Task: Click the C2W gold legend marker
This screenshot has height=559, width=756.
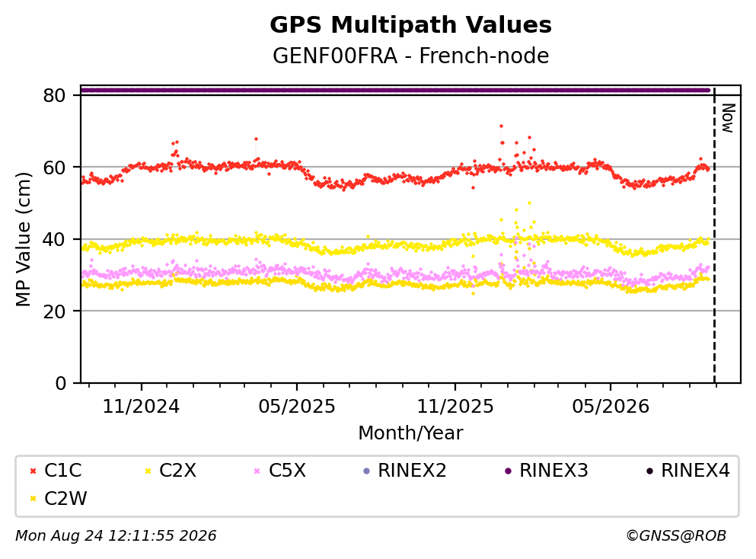Action: (x=33, y=499)
